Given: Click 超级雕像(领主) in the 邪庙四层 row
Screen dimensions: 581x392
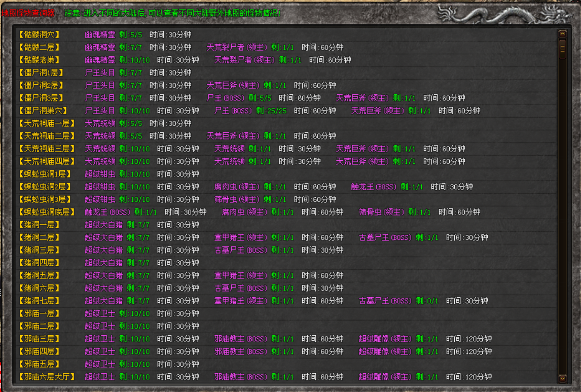Looking at the screenshot, I should 385,351.
